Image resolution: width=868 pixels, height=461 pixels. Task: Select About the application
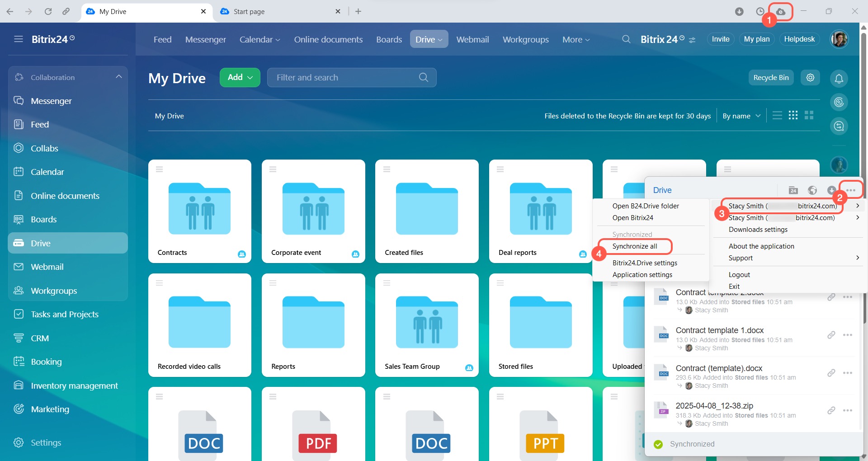[x=761, y=246]
